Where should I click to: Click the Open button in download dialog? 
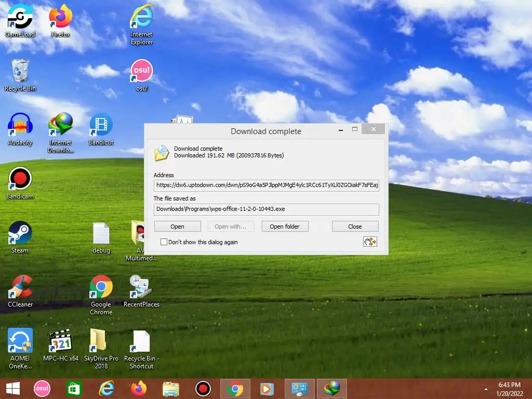click(x=178, y=227)
